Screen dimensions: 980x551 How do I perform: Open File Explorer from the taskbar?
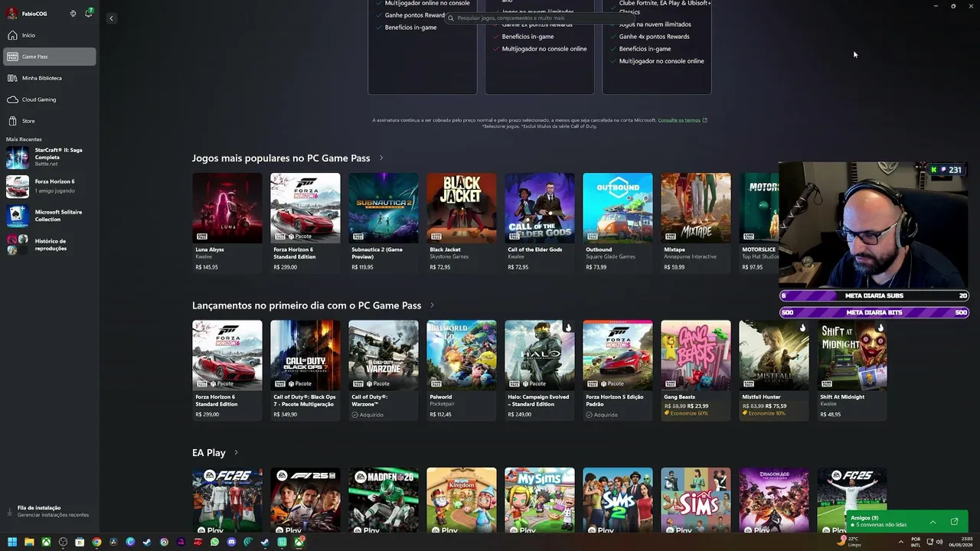pyautogui.click(x=29, y=542)
